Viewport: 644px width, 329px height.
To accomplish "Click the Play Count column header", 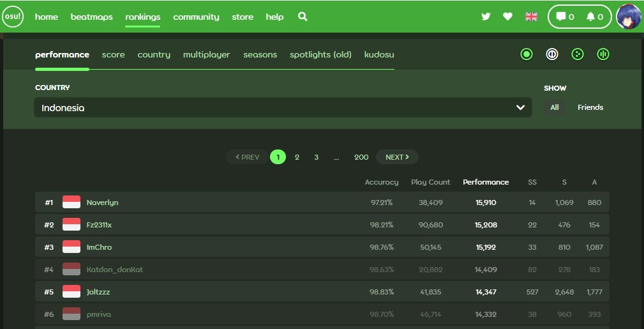I will (x=430, y=182).
